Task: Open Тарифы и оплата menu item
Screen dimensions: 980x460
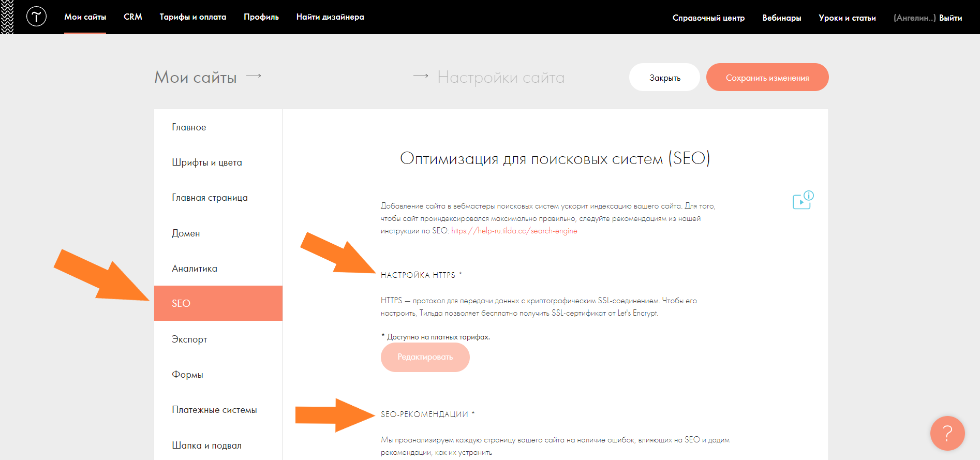Action: 193,17
